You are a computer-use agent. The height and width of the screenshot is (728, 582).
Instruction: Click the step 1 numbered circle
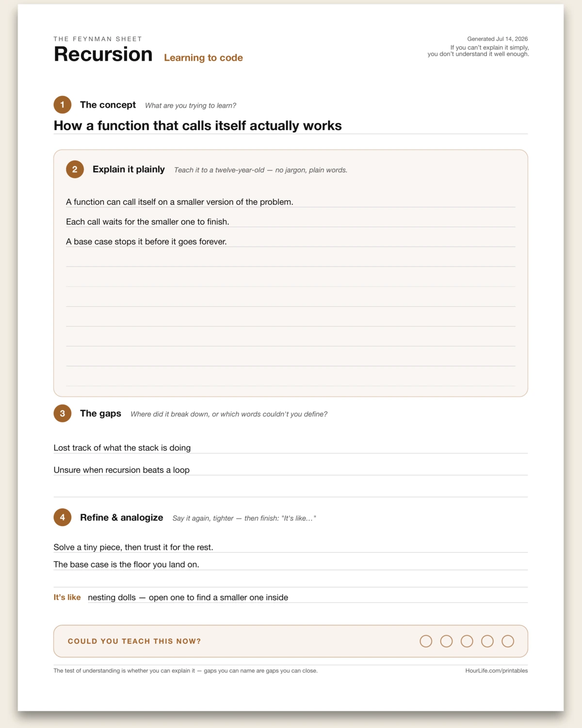coord(63,105)
